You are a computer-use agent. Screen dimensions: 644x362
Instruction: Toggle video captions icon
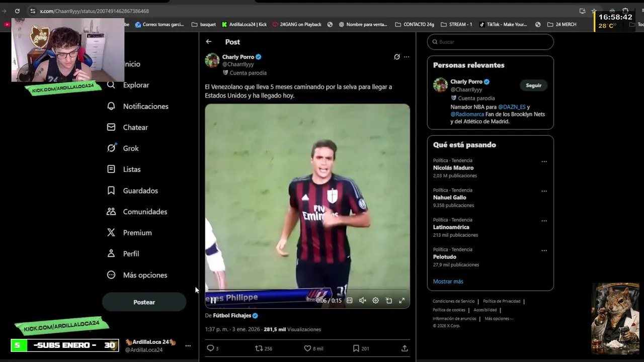(349, 301)
